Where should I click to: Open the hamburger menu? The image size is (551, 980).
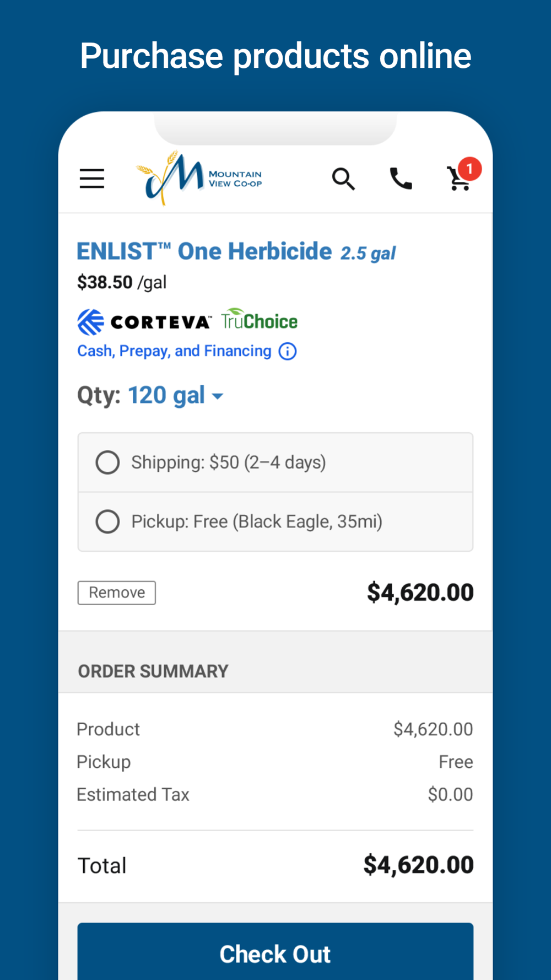[92, 179]
